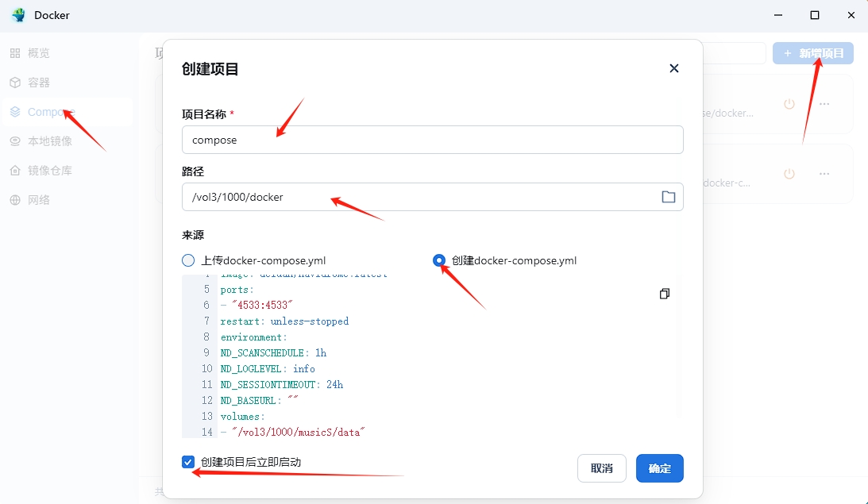This screenshot has width=868, height=504.
Task: Click code line ND_LOGLEVEL: info
Action: click(268, 369)
